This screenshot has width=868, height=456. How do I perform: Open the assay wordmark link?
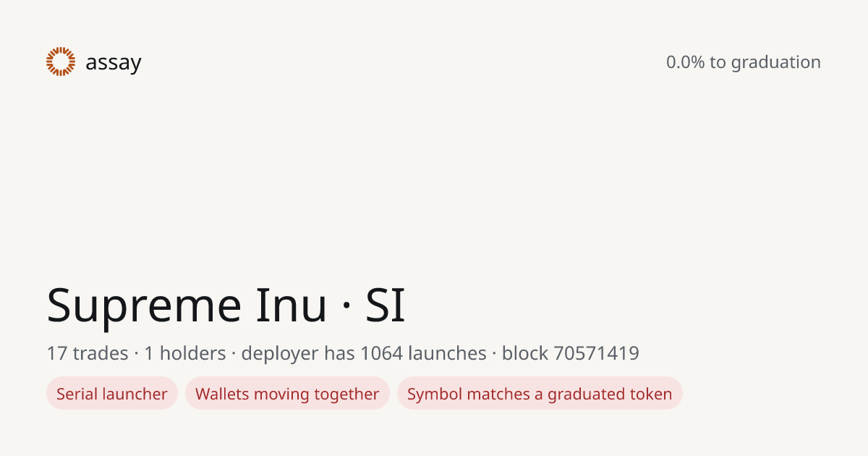[x=114, y=63]
